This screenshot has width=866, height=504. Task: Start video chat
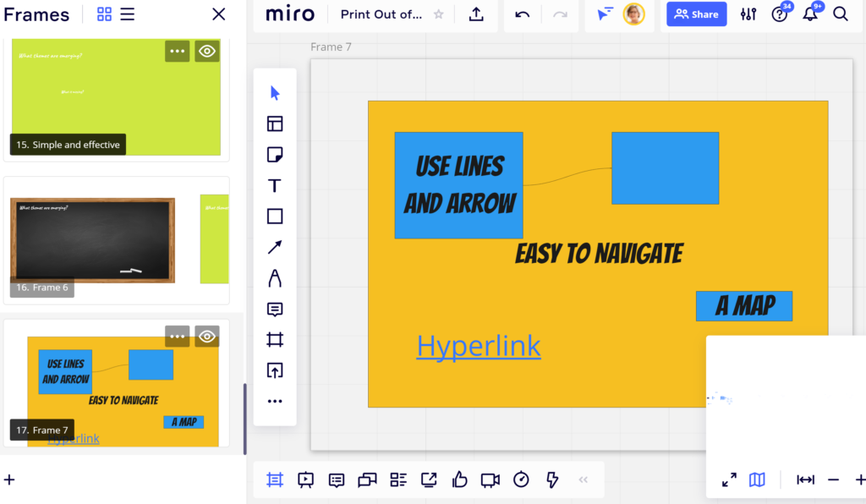coord(490,480)
